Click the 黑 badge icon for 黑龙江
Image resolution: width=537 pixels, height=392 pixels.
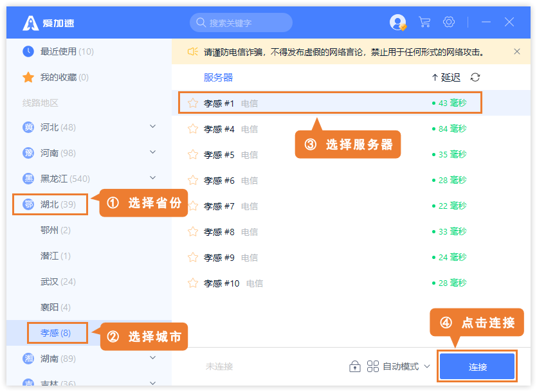coord(28,179)
